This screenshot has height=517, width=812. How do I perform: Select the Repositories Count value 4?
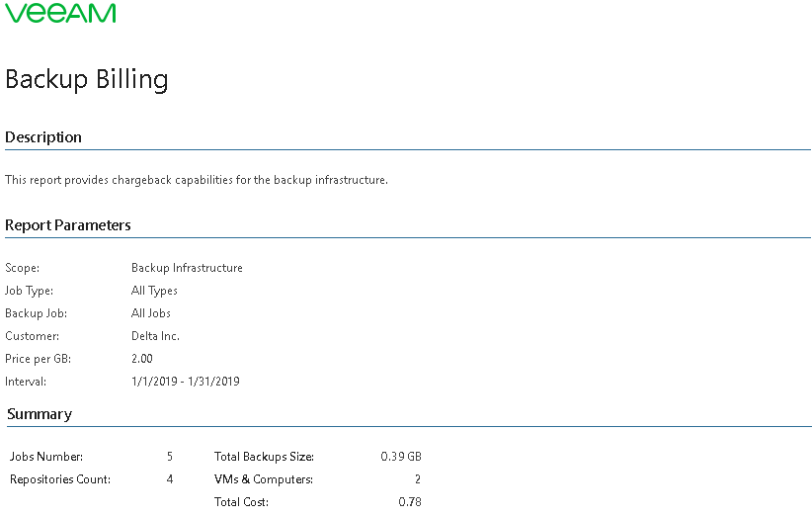tap(170, 479)
